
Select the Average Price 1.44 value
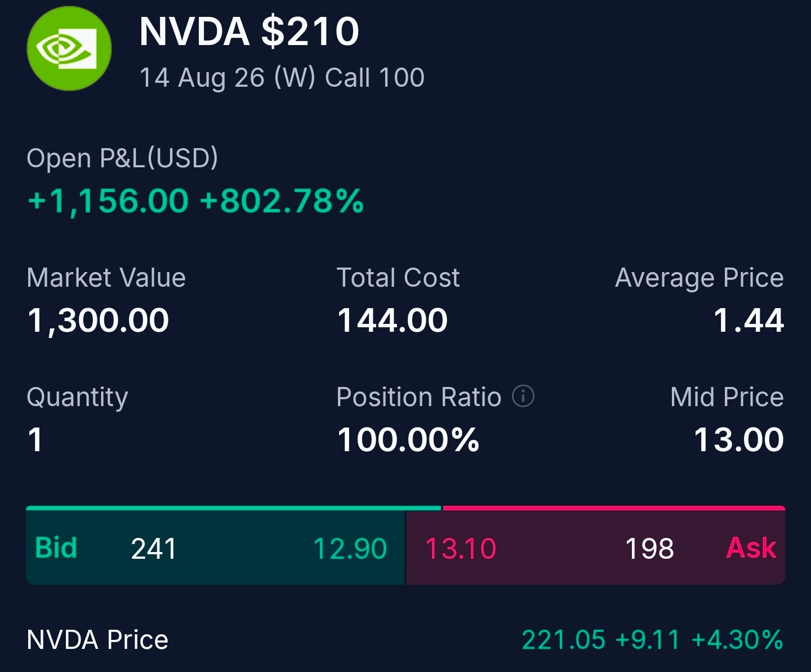tap(748, 320)
